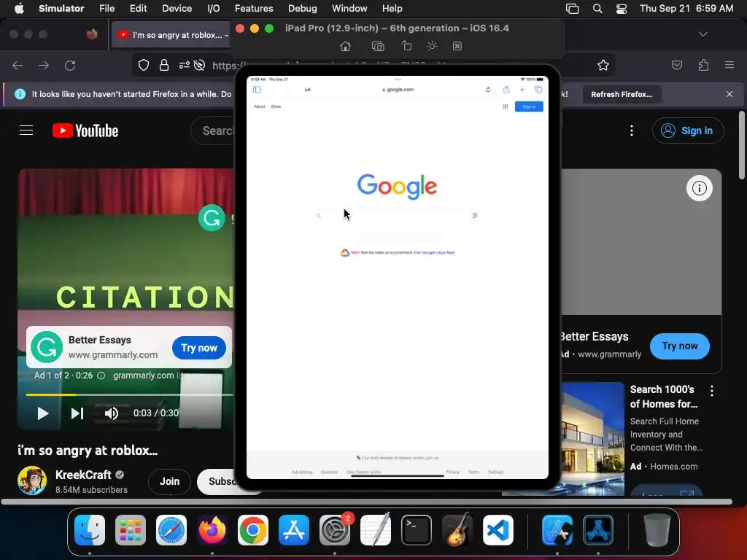747x560 pixels.
Task: Select google.com address field in iPad Safari
Action: tap(398, 90)
